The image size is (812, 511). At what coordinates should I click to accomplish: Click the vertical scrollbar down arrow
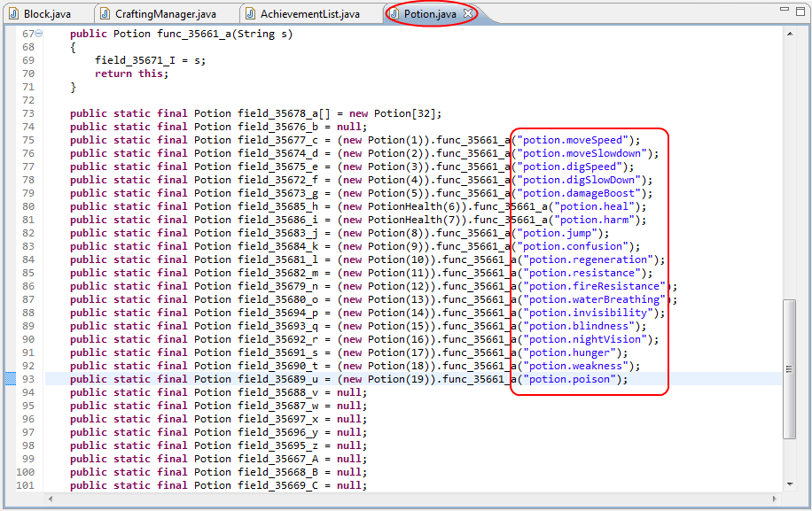pyautogui.click(x=790, y=484)
